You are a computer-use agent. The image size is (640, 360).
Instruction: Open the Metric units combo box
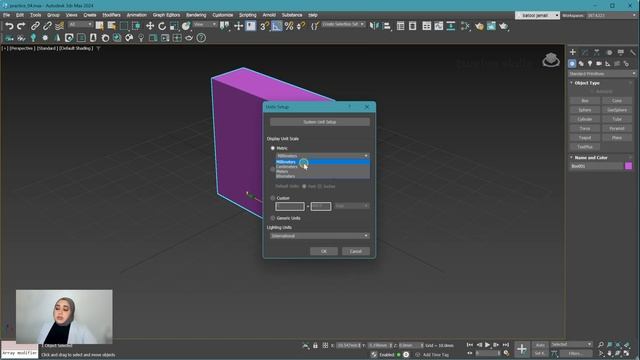click(322, 156)
